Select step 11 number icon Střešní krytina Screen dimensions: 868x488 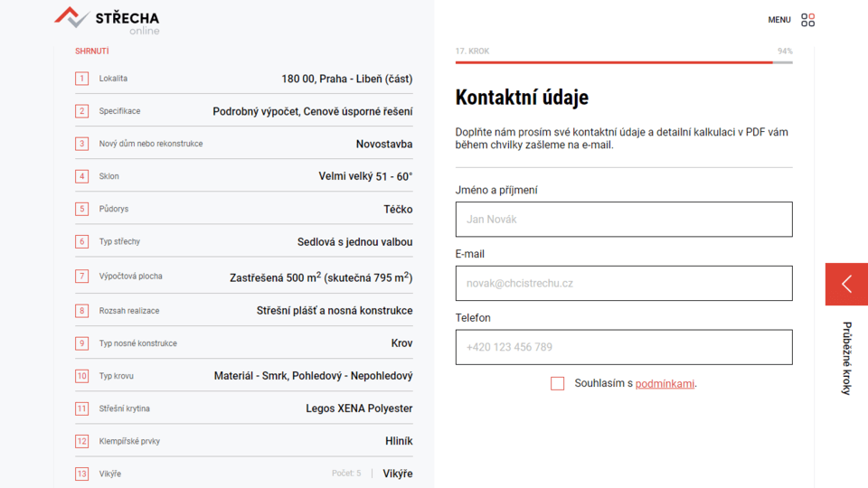pyautogui.click(x=82, y=408)
